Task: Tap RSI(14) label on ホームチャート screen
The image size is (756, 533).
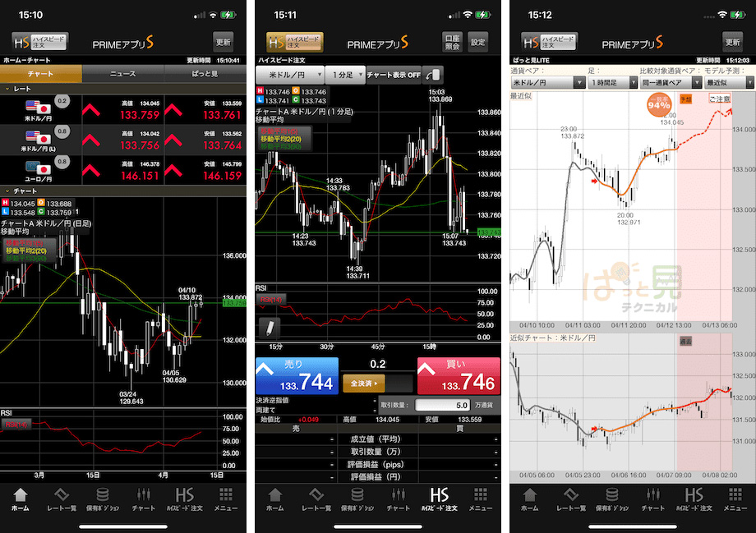Action: pyautogui.click(x=16, y=424)
